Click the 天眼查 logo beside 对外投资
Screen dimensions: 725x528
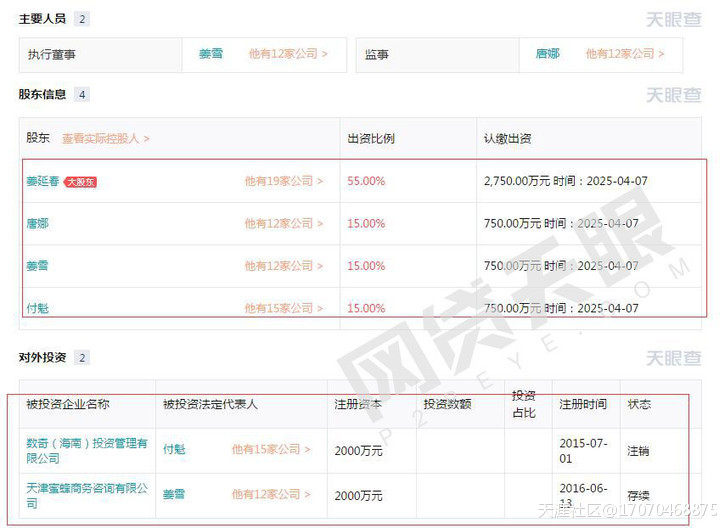[x=672, y=358]
